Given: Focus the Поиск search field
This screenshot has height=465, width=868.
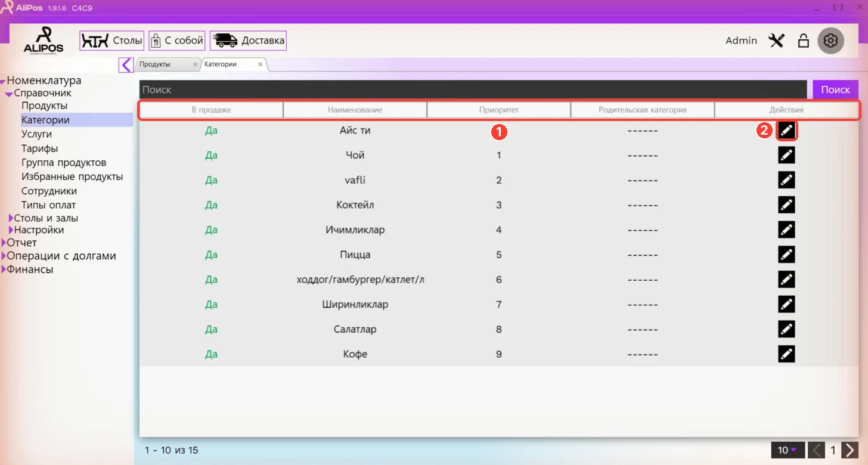Looking at the screenshot, I should click(x=474, y=89).
